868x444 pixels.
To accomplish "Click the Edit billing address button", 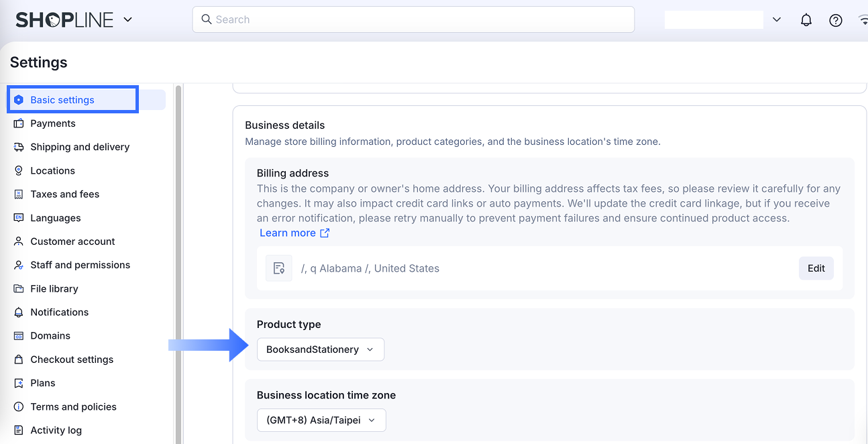I will click(x=816, y=268).
